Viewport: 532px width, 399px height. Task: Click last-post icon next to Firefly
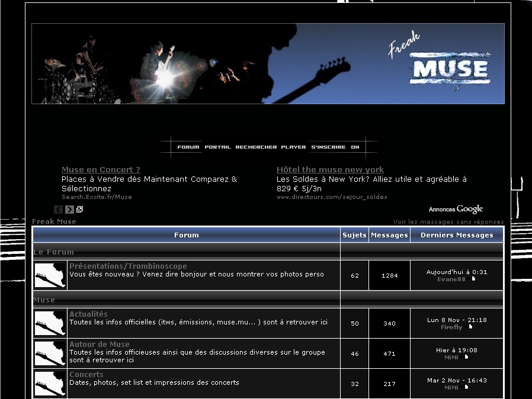pyautogui.click(x=470, y=327)
